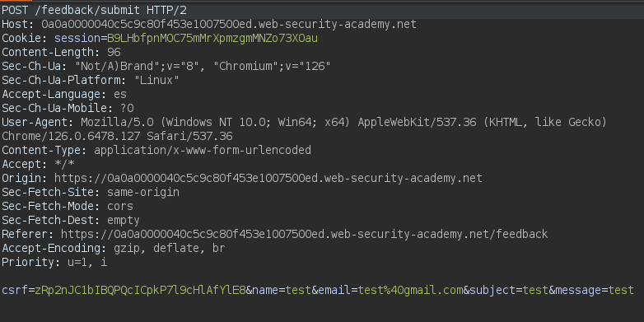This screenshot has width=644, height=322.
Task: Click the POST /feedback/submit request line
Action: [95, 11]
